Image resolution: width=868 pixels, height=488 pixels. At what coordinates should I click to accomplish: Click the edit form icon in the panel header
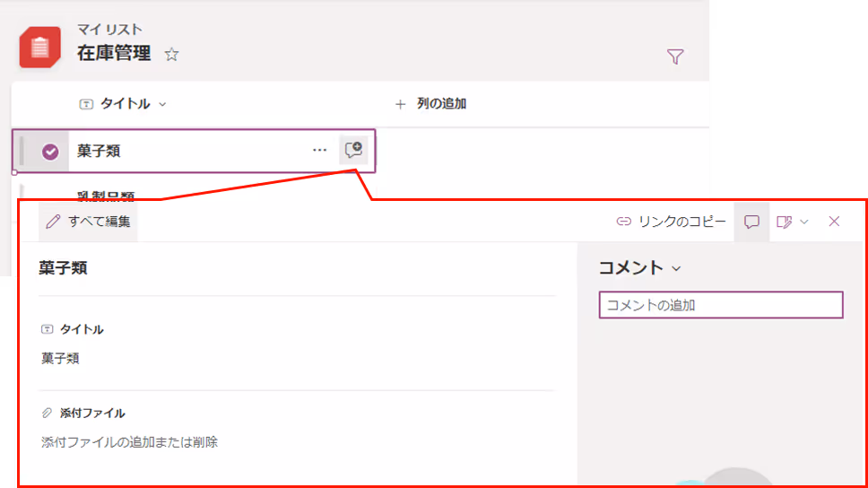[x=784, y=222]
